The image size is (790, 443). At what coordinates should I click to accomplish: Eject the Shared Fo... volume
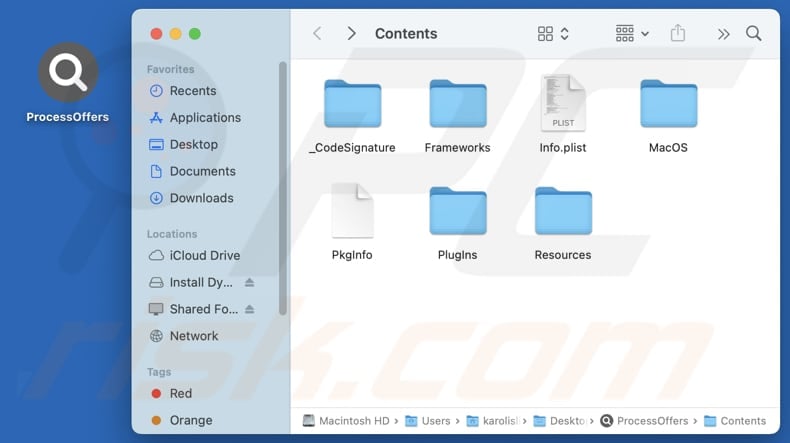point(249,309)
